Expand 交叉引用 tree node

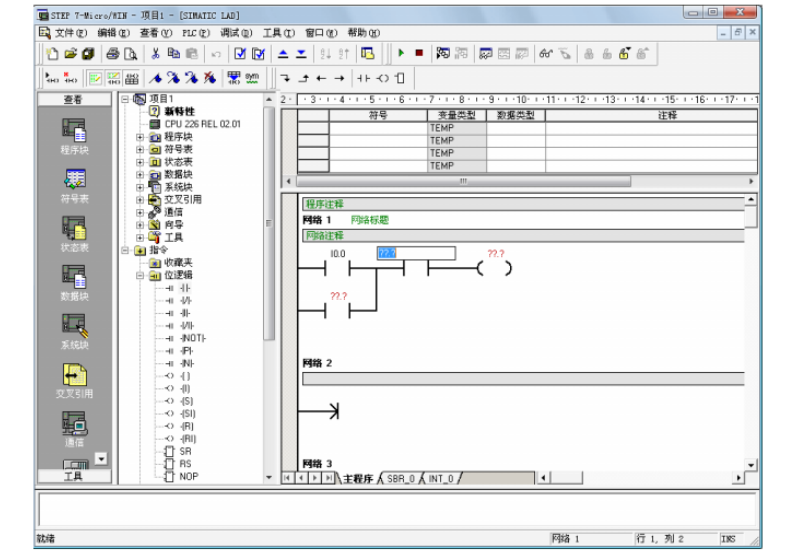(x=140, y=200)
